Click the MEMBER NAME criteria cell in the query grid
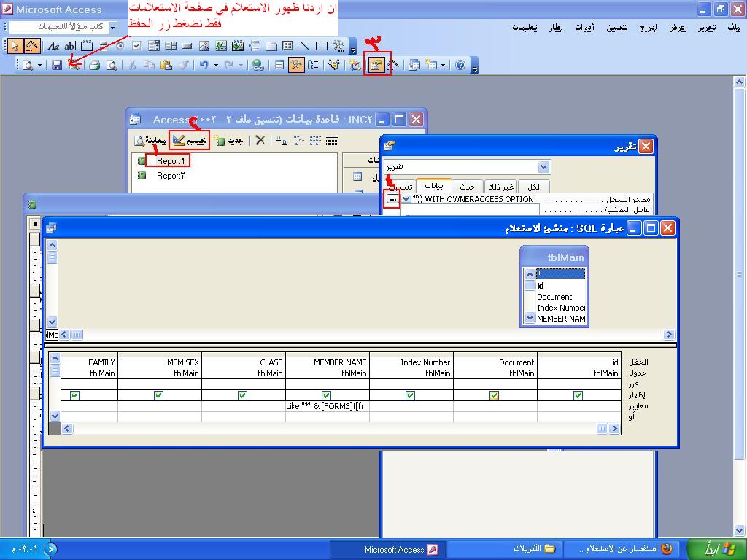This screenshot has width=747, height=560. pyautogui.click(x=328, y=406)
